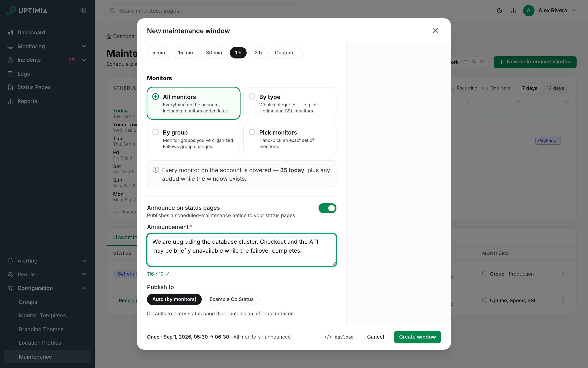Choose 1 h duration chip

click(238, 53)
